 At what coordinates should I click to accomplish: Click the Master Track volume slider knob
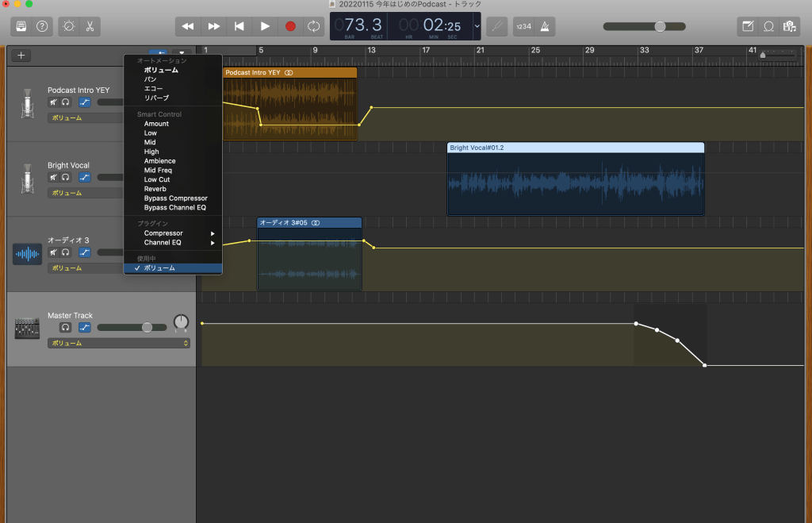coord(147,327)
